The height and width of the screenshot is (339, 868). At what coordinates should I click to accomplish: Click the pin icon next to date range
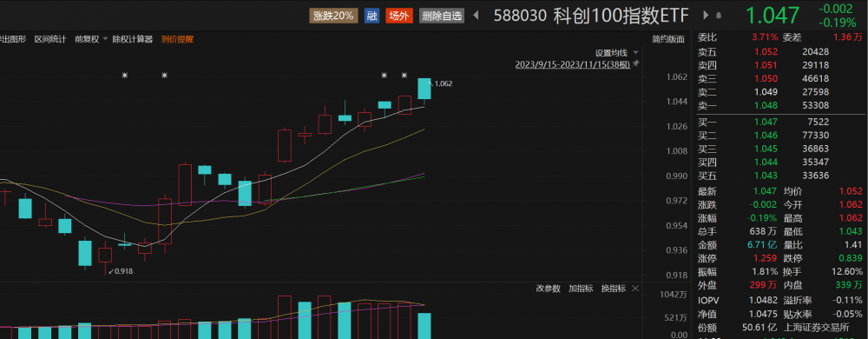click(636, 63)
